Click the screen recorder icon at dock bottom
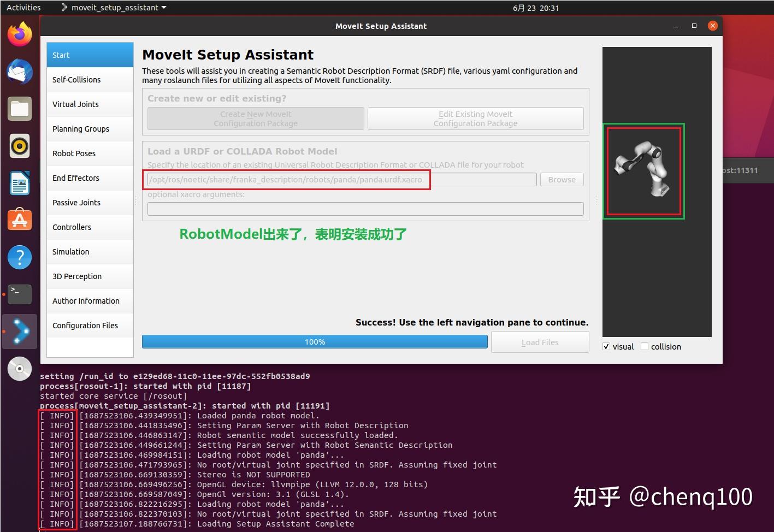This screenshot has height=532, width=774. [20, 369]
